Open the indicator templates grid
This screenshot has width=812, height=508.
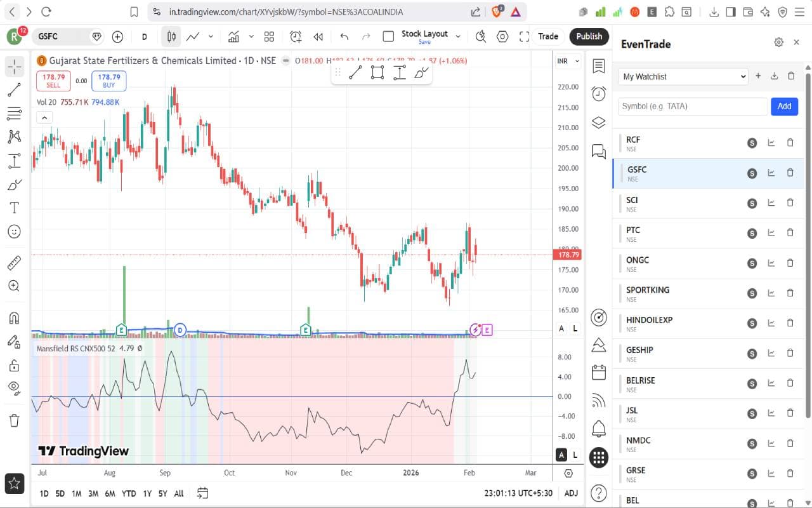269,37
